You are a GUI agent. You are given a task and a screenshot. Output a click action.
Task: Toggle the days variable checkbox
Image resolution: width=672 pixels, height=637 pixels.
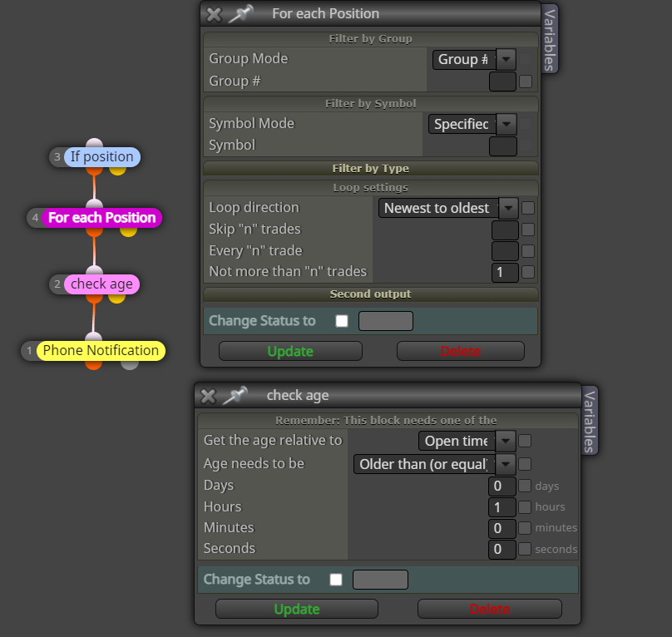(525, 486)
